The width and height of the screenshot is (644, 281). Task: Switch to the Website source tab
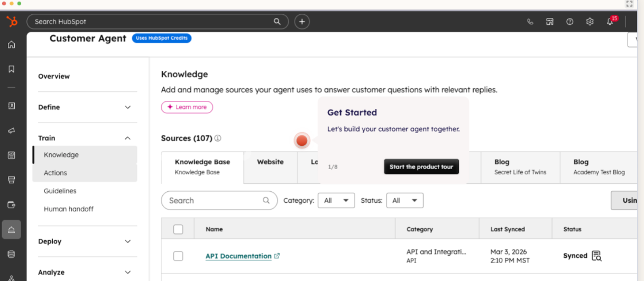(270, 167)
